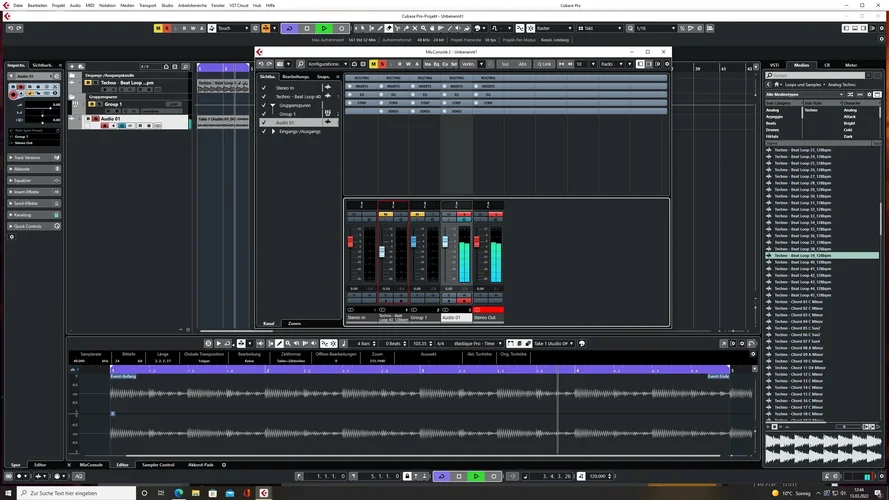Click the Windows Start button
Image resolution: width=889 pixels, height=500 pixels.
(8, 493)
